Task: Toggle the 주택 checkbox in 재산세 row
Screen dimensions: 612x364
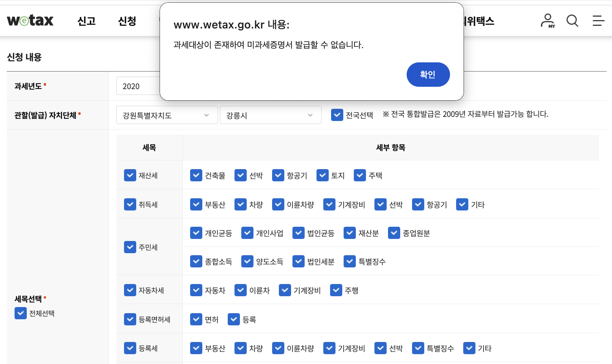Action: click(360, 175)
